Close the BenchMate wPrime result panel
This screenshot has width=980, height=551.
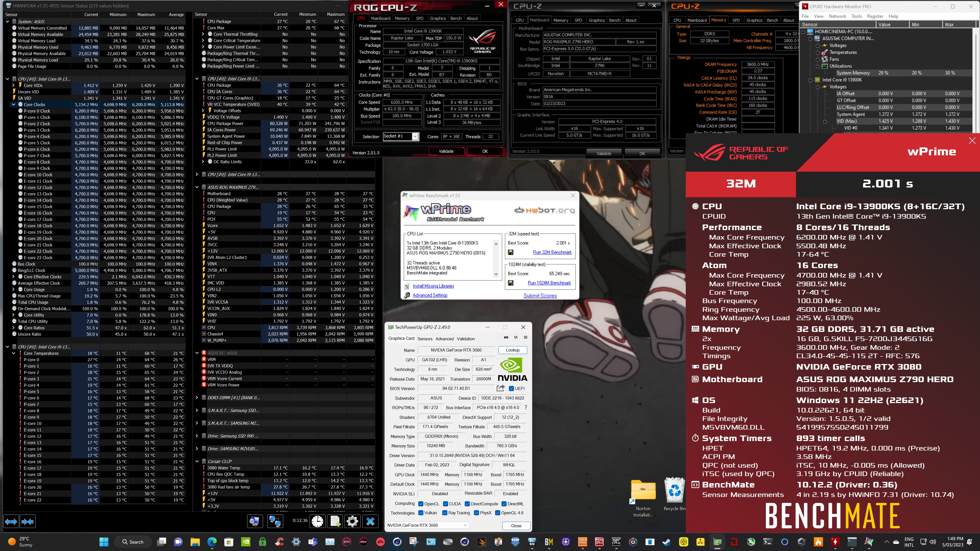[972, 141]
